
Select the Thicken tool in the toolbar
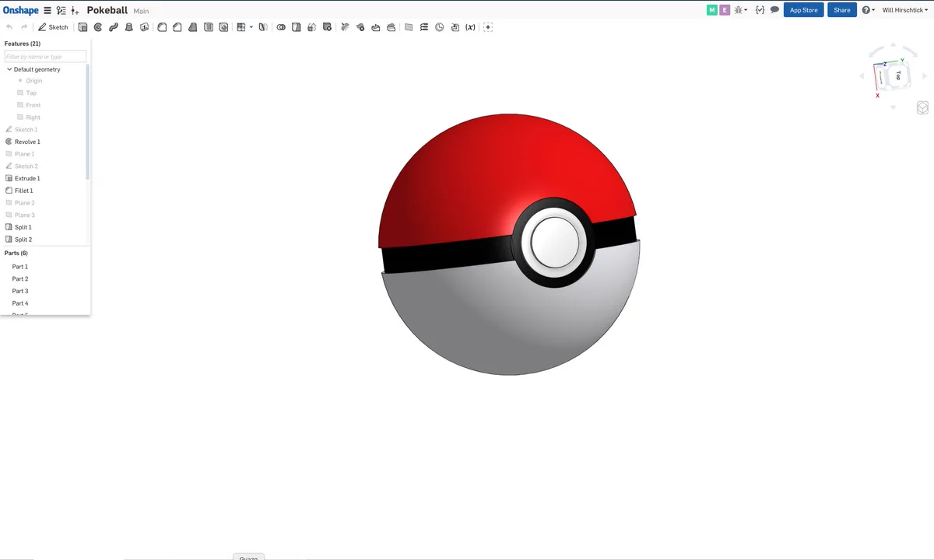(x=144, y=27)
